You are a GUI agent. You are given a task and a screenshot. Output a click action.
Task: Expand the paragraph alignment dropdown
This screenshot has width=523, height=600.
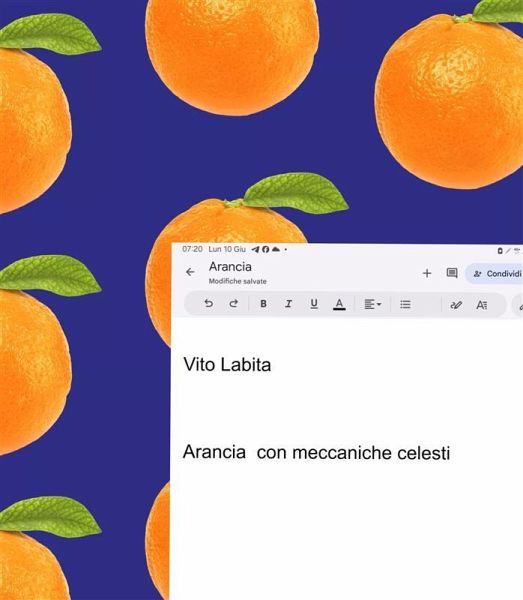[x=373, y=304]
